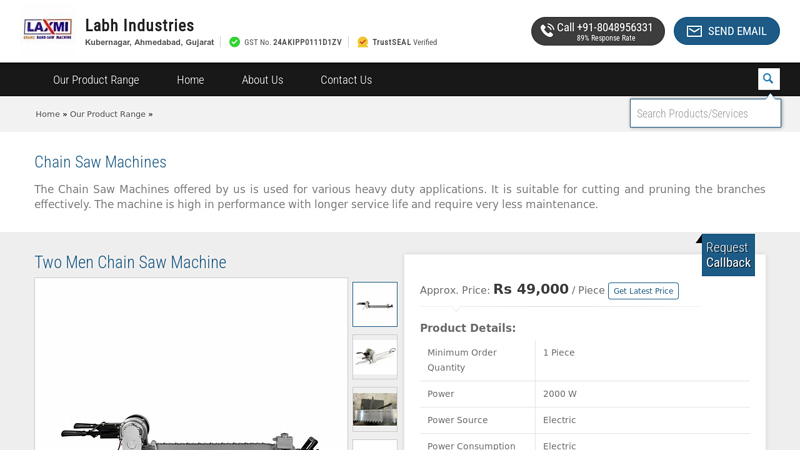Click the envelope icon in Send Email

coord(694,31)
